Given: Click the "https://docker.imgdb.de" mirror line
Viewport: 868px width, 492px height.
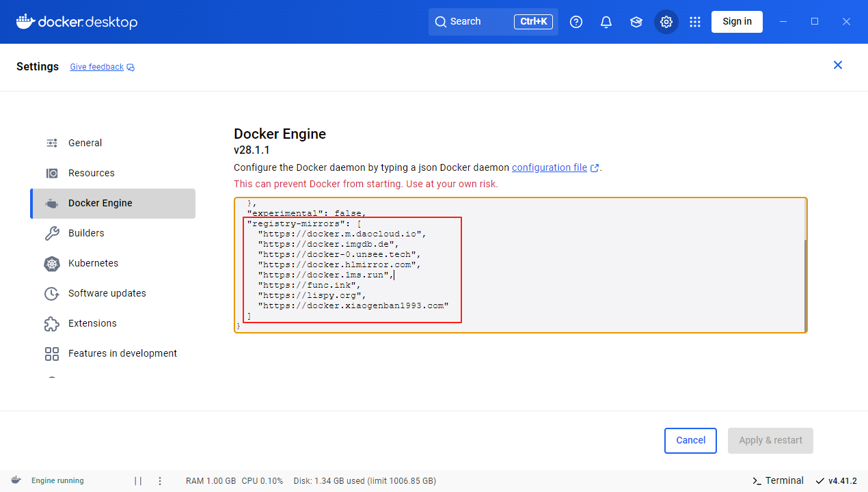Looking at the screenshot, I should (328, 244).
